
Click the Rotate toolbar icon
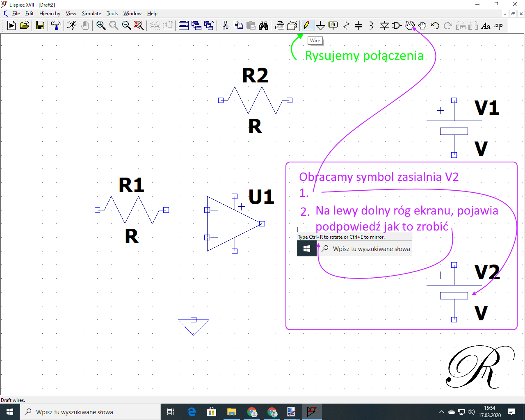click(461, 25)
